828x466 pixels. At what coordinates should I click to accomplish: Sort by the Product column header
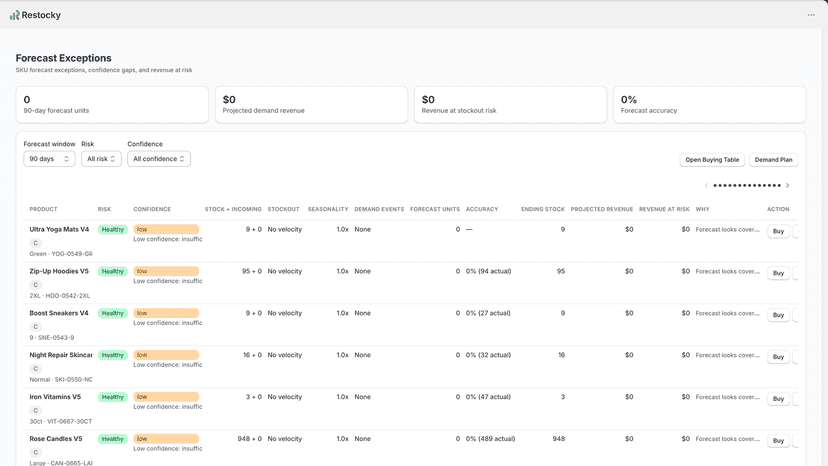pos(43,209)
